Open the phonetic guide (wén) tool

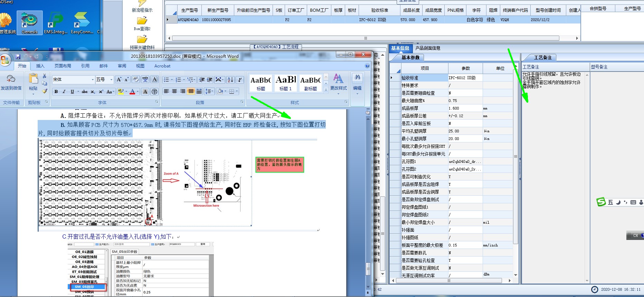[x=145, y=80]
